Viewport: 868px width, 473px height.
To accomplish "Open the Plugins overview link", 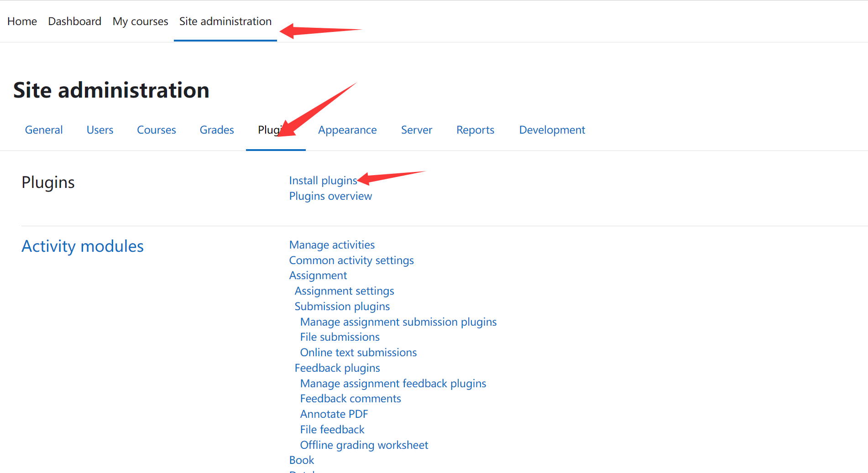I will pyautogui.click(x=330, y=196).
